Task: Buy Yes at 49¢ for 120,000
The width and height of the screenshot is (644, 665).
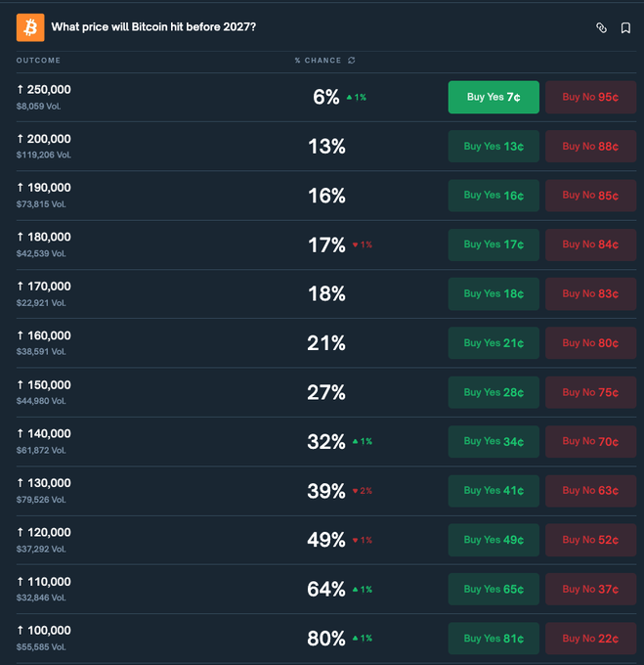Action: (494, 540)
